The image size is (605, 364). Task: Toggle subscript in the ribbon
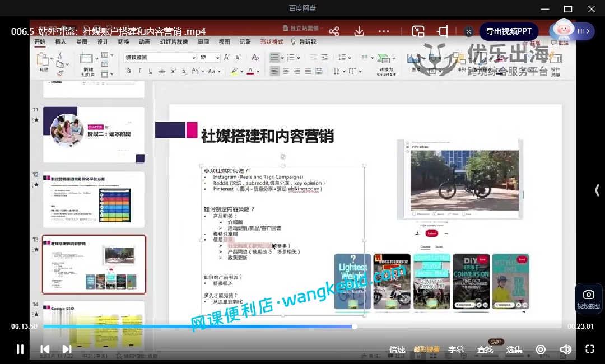(x=184, y=71)
